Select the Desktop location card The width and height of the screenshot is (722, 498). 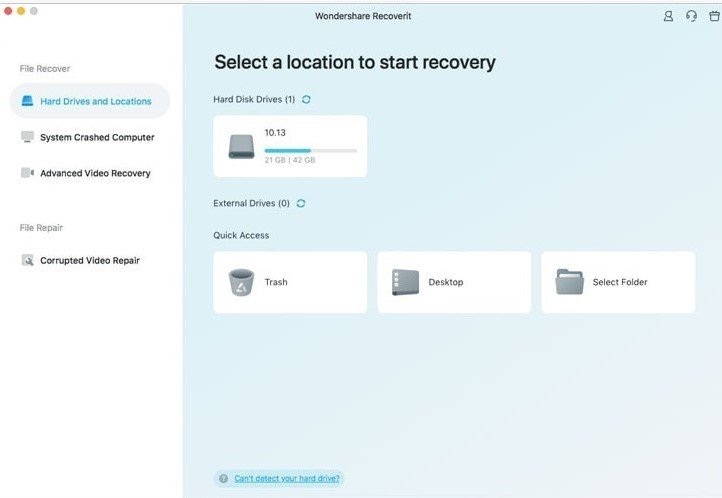(454, 282)
